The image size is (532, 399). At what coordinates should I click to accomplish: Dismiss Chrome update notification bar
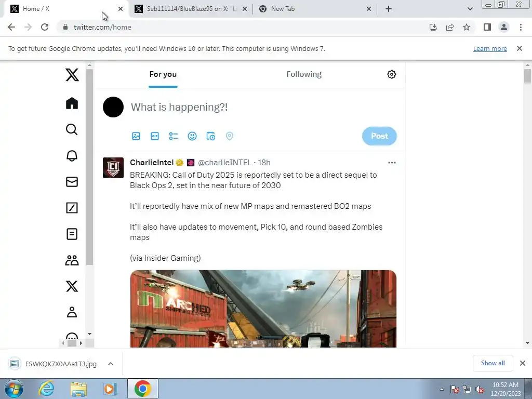click(x=520, y=48)
